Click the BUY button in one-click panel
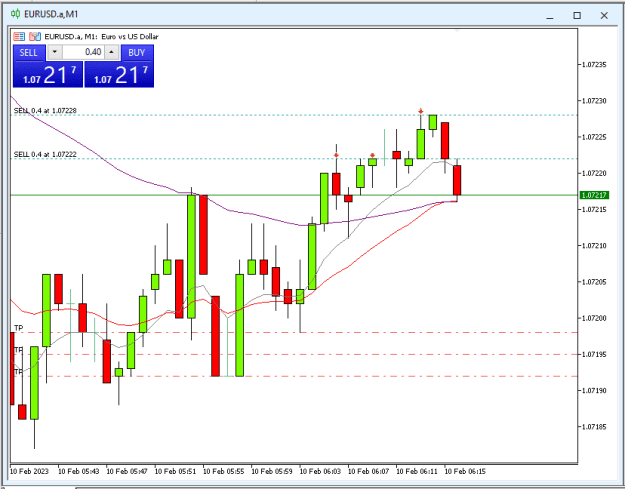 pyautogui.click(x=137, y=53)
